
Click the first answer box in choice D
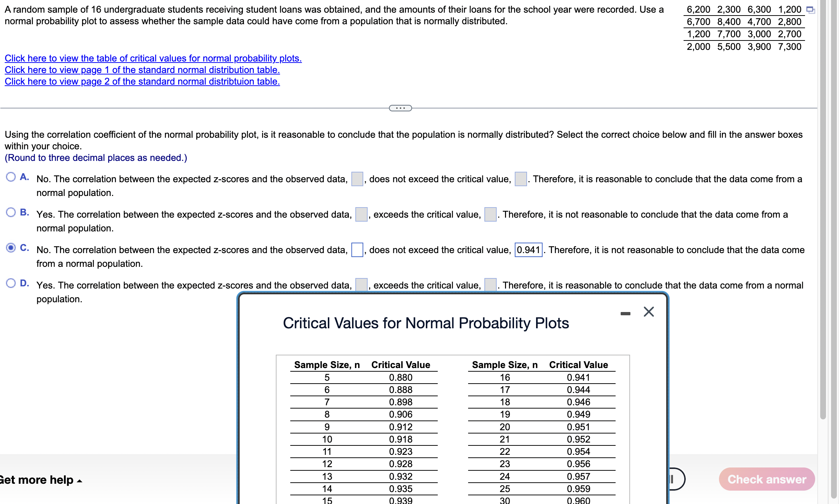point(361,285)
